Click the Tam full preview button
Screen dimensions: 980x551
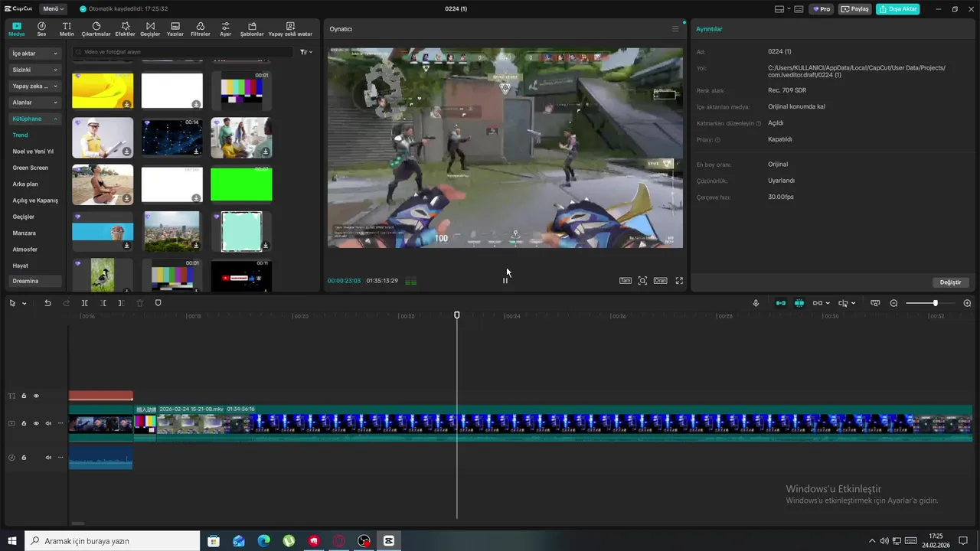[x=626, y=281]
